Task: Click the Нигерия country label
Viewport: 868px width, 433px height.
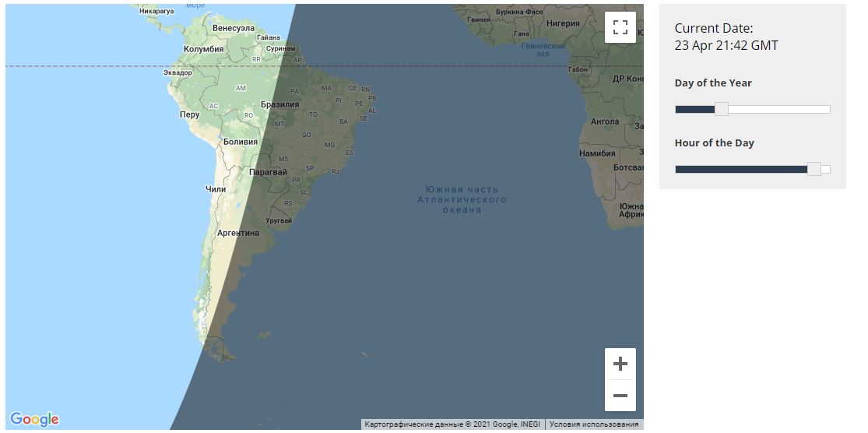Action: [563, 23]
